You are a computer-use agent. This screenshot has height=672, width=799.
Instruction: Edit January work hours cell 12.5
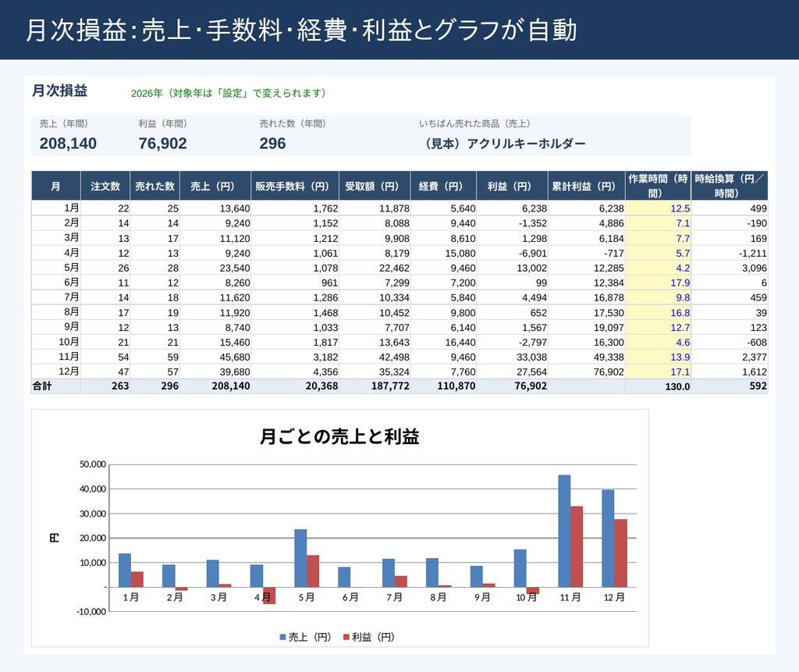click(x=658, y=208)
